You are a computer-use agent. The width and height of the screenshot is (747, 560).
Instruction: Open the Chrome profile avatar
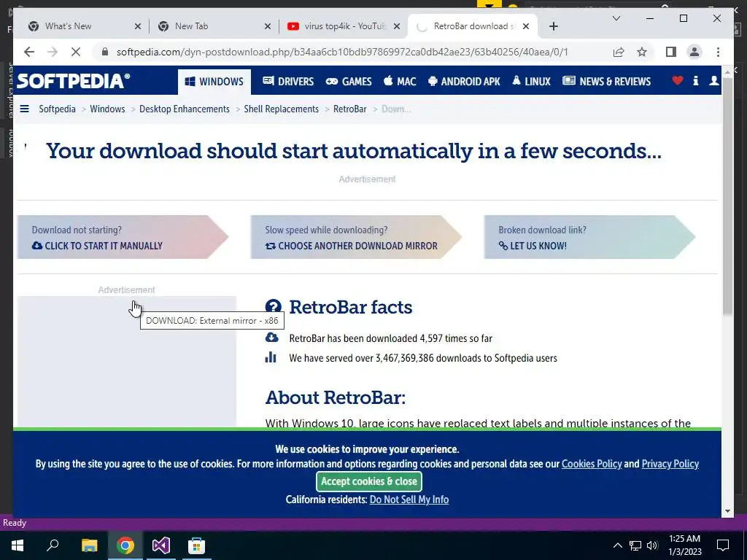point(694,52)
